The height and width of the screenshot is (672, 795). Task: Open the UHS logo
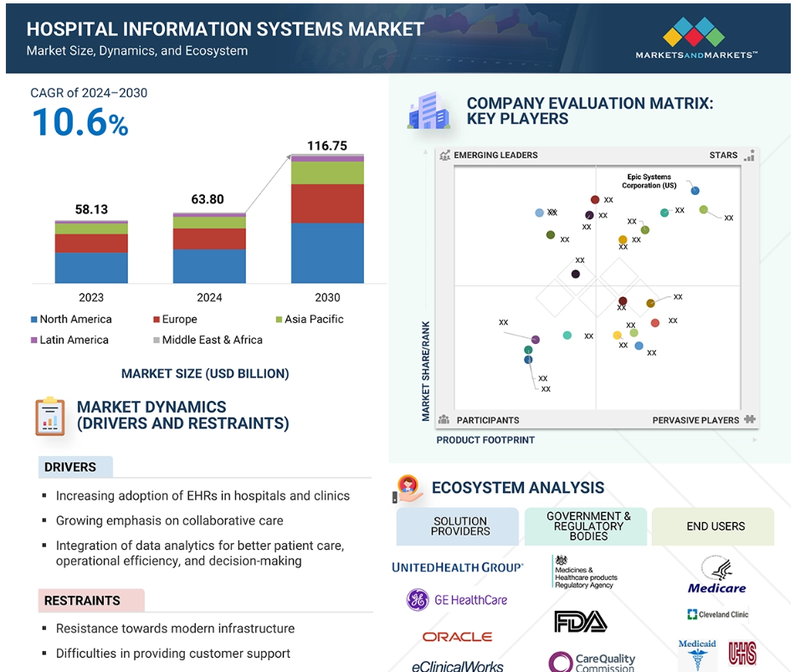pyautogui.click(x=742, y=654)
